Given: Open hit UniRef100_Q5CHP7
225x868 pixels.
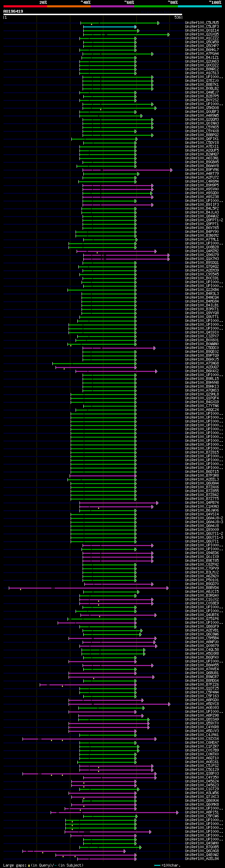Looking at the screenshot, I should pyautogui.click(x=202, y=46).
